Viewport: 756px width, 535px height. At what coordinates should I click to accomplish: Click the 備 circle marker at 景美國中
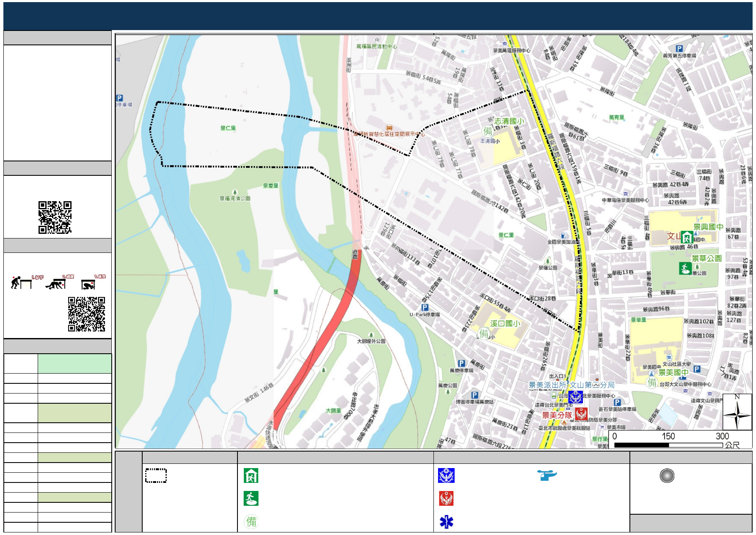tap(652, 383)
